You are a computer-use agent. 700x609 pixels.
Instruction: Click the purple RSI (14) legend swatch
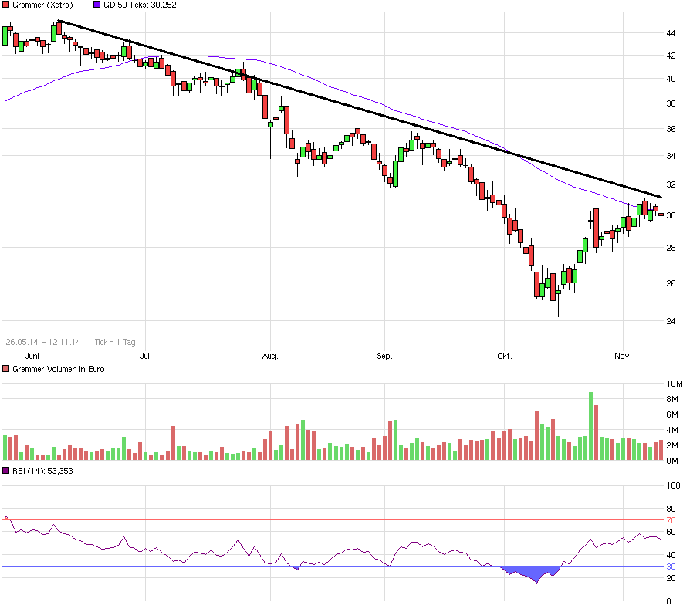[x=7, y=470]
